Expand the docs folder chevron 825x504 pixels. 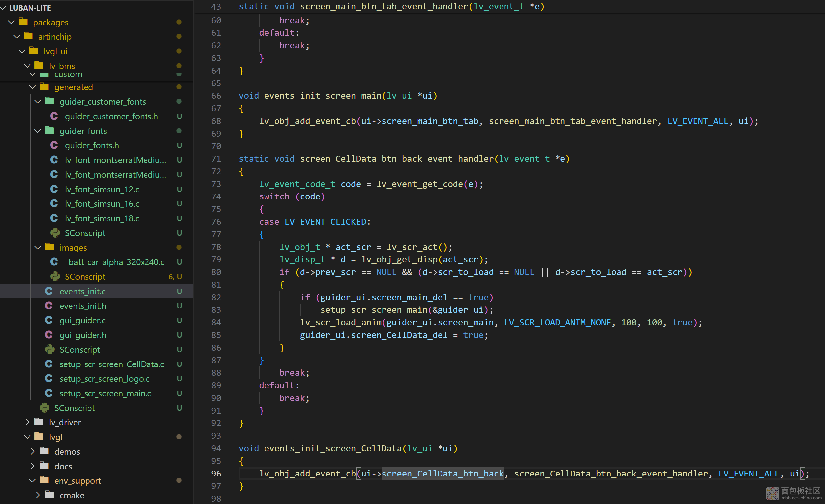(x=32, y=466)
